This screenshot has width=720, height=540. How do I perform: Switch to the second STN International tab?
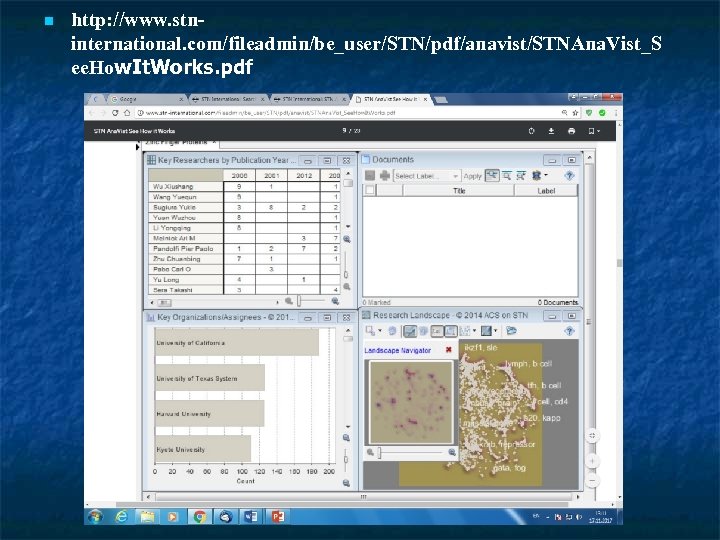point(309,99)
